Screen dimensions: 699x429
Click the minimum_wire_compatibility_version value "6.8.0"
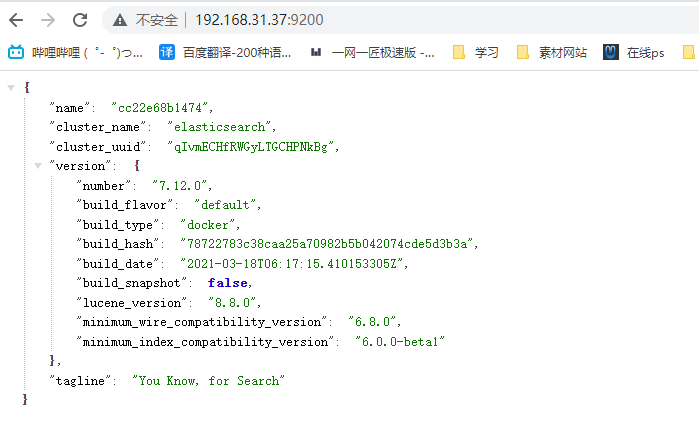point(372,322)
